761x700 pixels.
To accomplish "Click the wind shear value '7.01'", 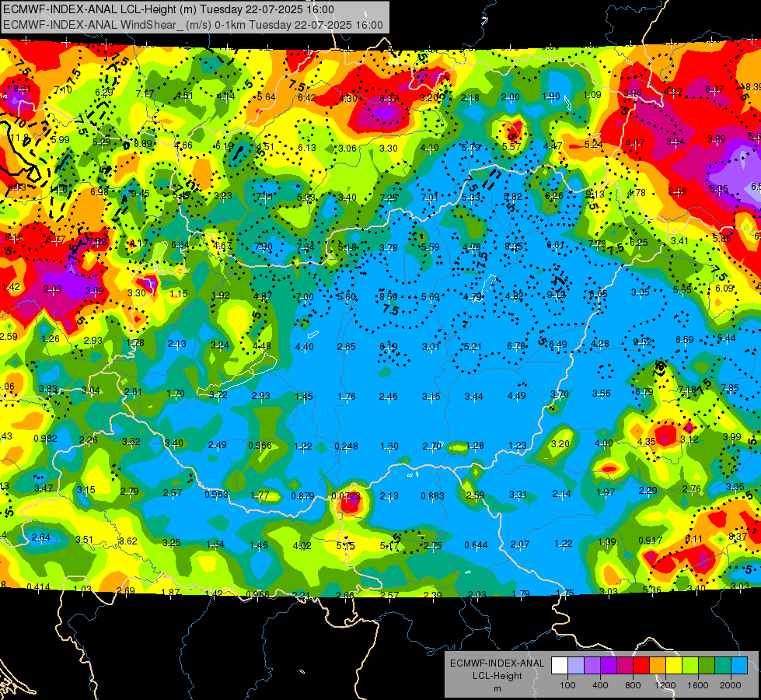I will tap(429, 197).
